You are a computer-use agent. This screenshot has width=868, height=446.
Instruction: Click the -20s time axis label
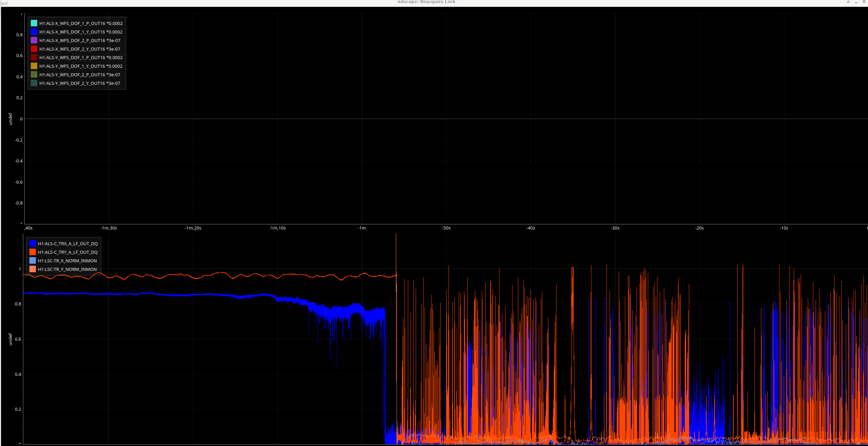click(699, 228)
